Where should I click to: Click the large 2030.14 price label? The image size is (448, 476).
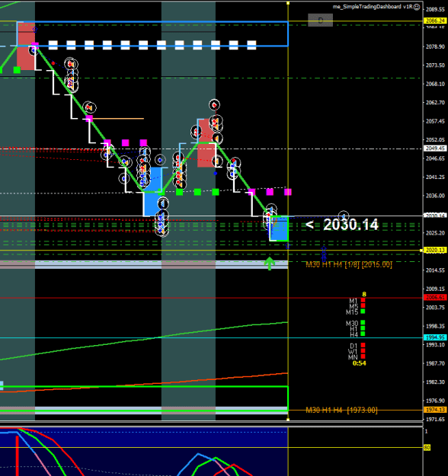point(350,225)
